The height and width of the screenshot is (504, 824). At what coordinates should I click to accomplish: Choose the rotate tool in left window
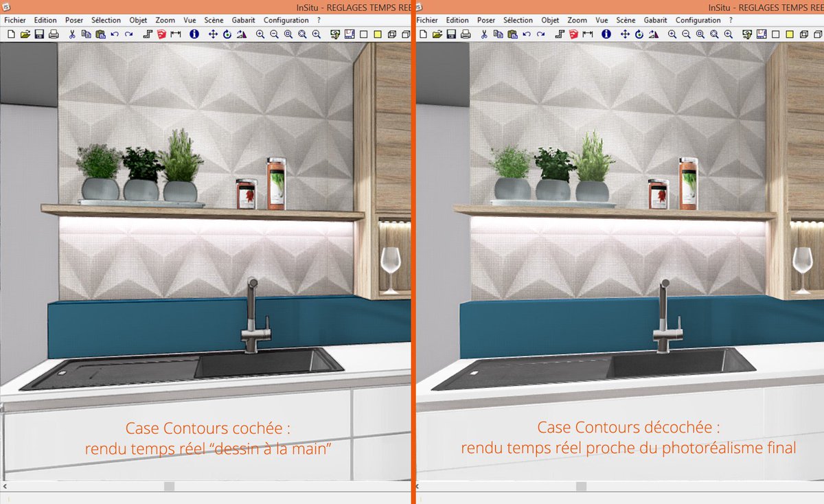(227, 34)
